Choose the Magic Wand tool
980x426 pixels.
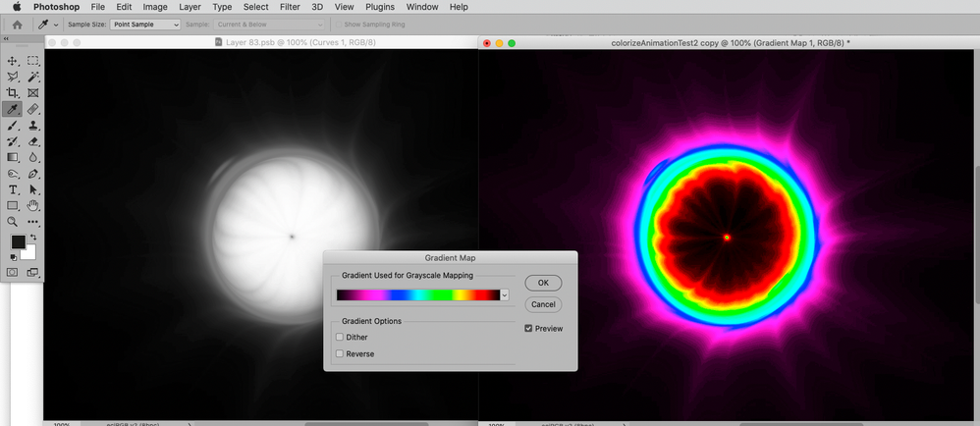click(33, 77)
